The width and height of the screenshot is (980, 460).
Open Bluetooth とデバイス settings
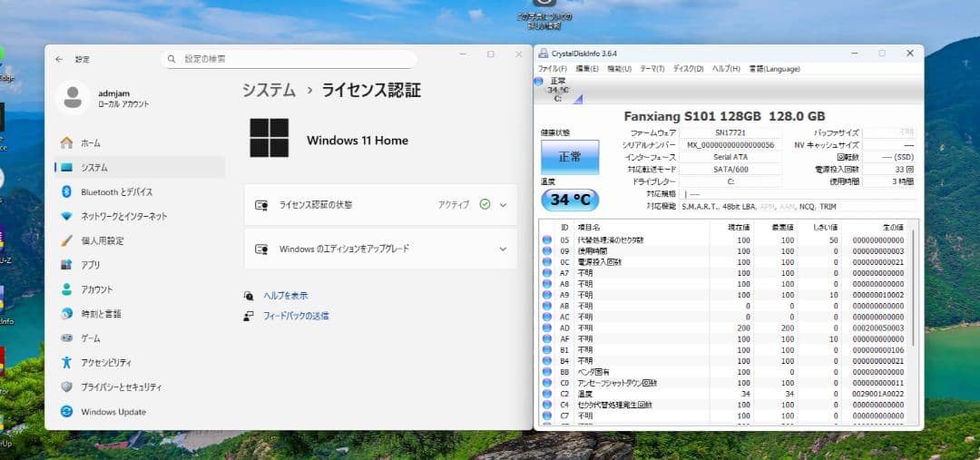139,191
